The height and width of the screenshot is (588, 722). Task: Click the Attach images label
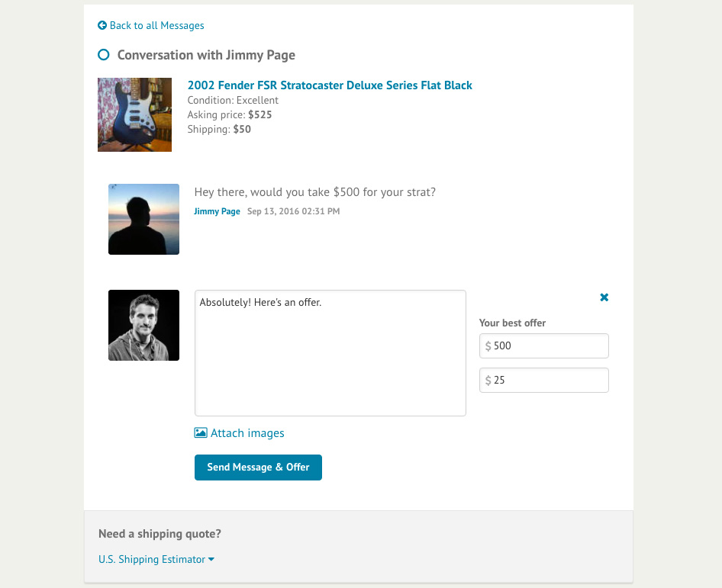pyautogui.click(x=246, y=432)
